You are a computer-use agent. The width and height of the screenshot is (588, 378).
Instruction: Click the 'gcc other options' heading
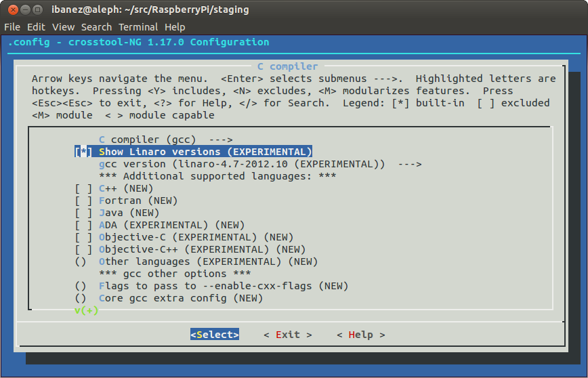point(175,274)
